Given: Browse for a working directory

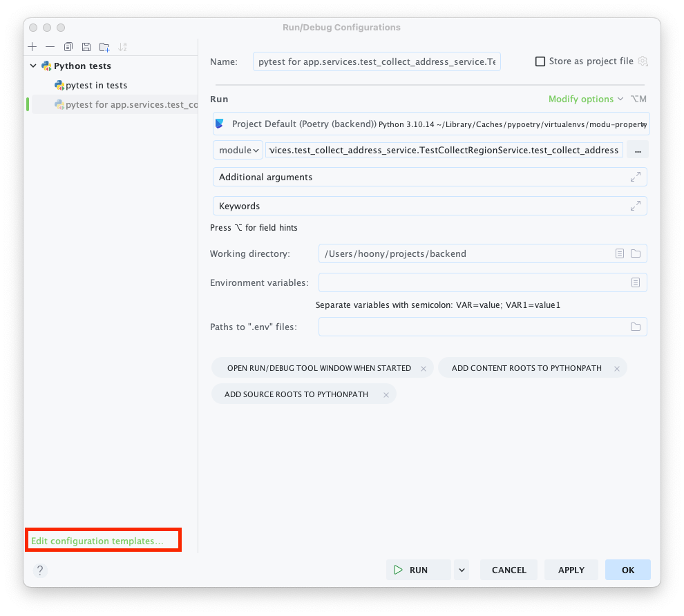Looking at the screenshot, I should click(636, 253).
